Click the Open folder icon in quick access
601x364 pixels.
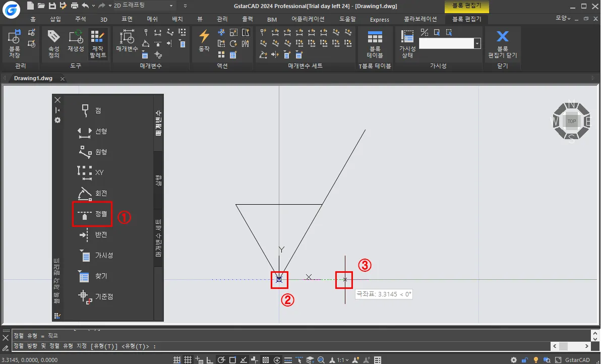(41, 6)
